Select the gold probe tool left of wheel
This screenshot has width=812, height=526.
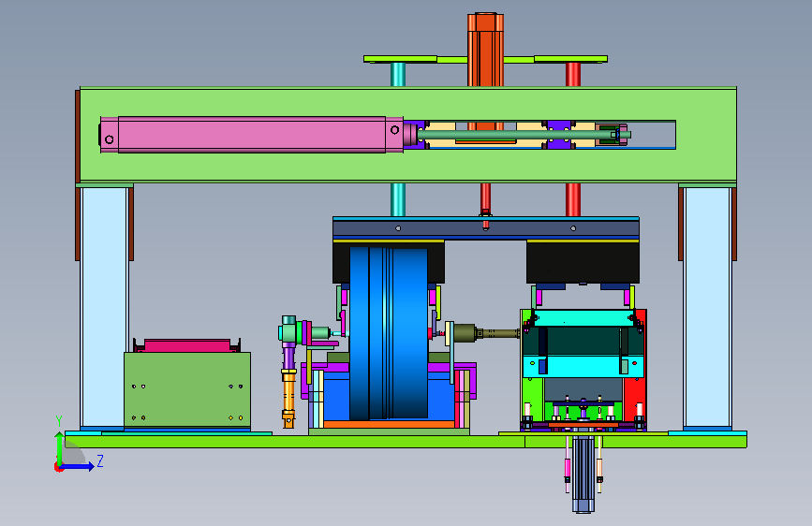(288, 399)
